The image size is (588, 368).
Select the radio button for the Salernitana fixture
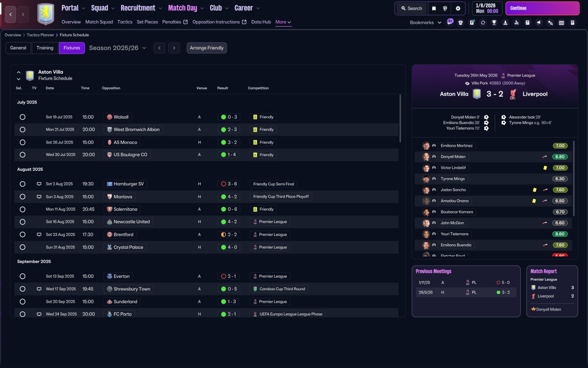coord(23,209)
